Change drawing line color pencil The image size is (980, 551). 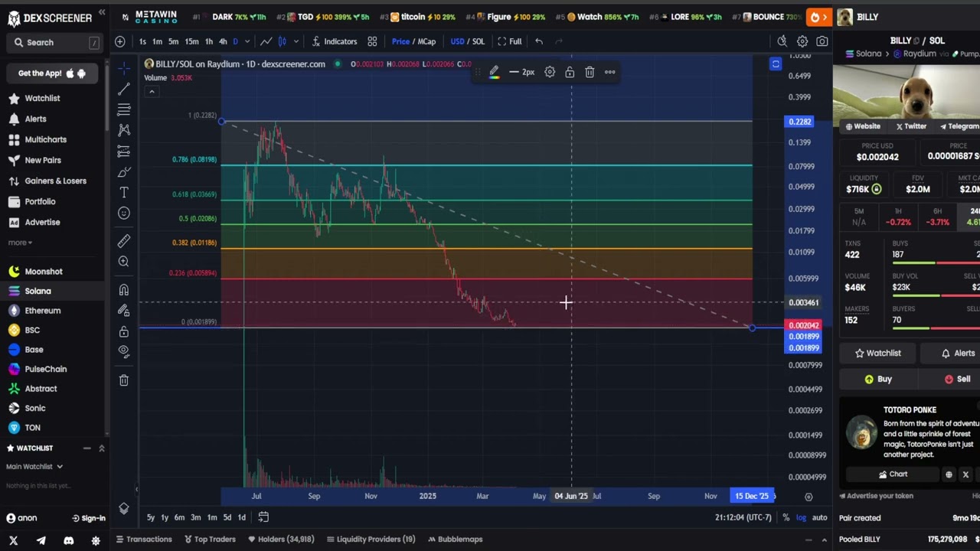[x=494, y=72]
